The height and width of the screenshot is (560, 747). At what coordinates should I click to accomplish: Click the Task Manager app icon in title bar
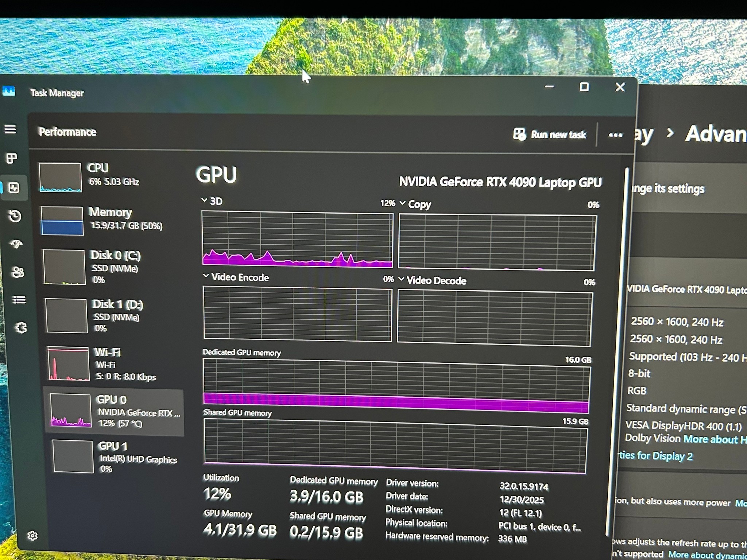click(9, 91)
